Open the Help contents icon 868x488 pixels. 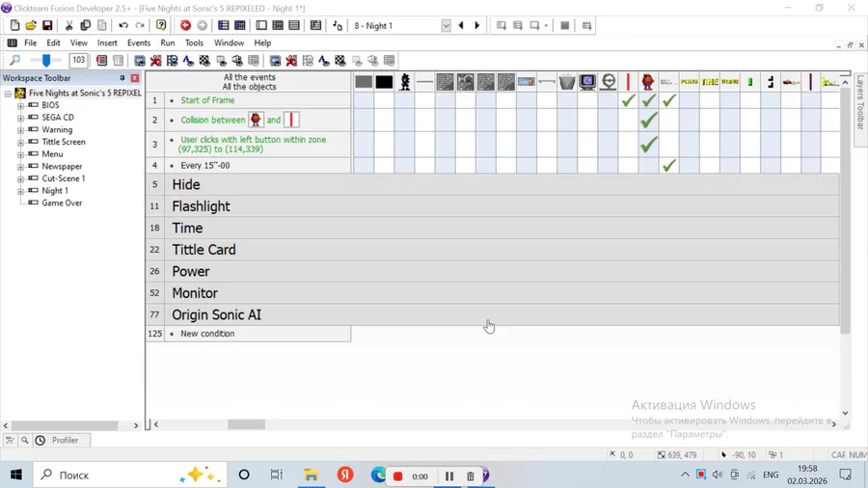pyautogui.click(x=161, y=25)
